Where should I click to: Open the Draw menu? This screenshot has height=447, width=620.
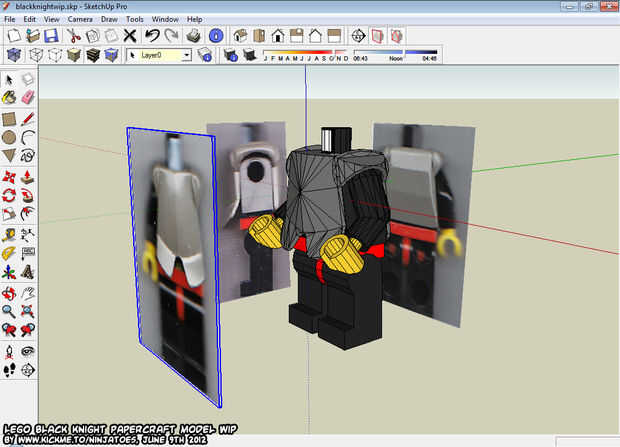tap(108, 19)
